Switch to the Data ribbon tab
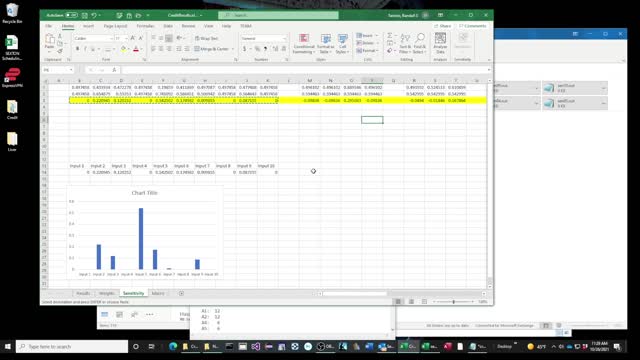640x360 pixels. pyautogui.click(x=168, y=26)
